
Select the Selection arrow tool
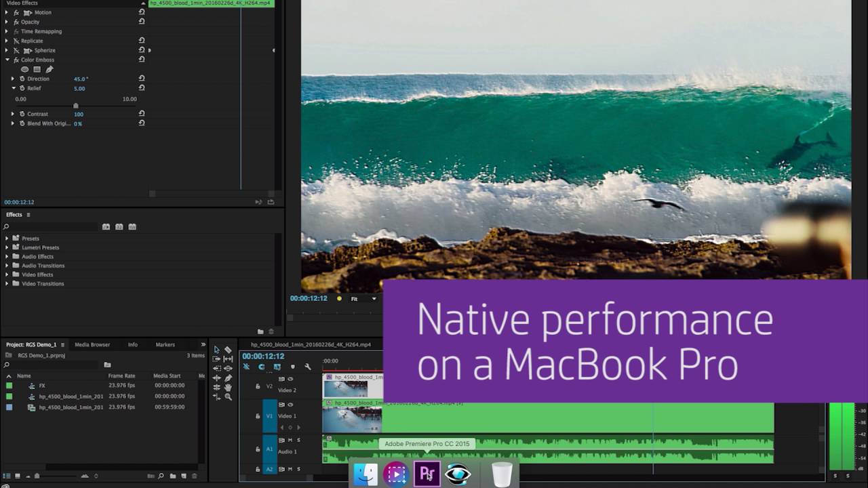(x=216, y=350)
